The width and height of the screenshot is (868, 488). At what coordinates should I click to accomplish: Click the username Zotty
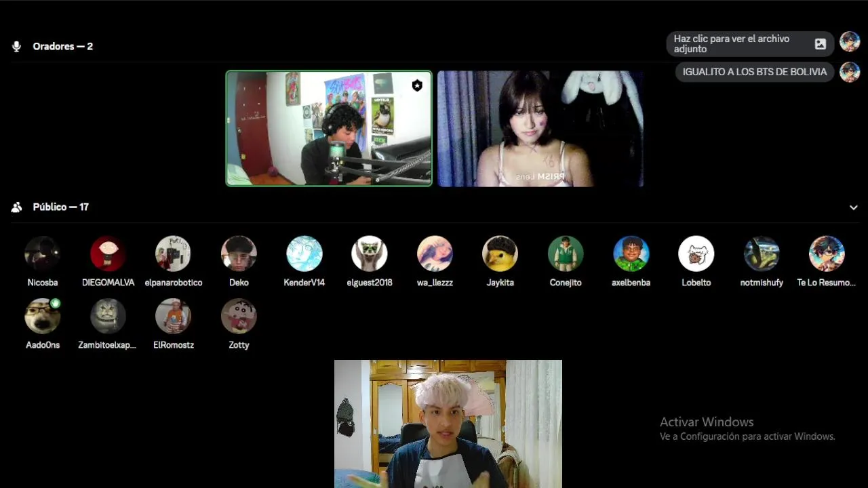pyautogui.click(x=239, y=345)
